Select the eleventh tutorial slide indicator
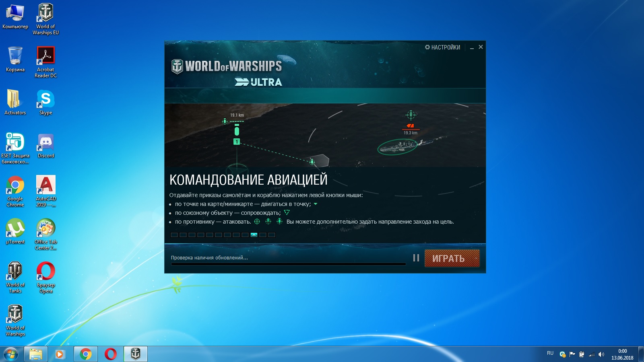The height and width of the screenshot is (362, 644). 263,235
